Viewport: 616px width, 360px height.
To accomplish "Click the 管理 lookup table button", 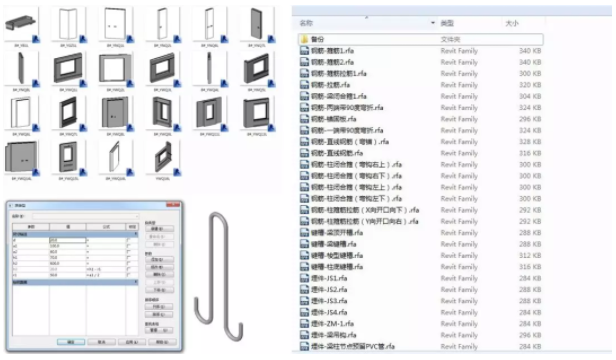I will point(159,331).
